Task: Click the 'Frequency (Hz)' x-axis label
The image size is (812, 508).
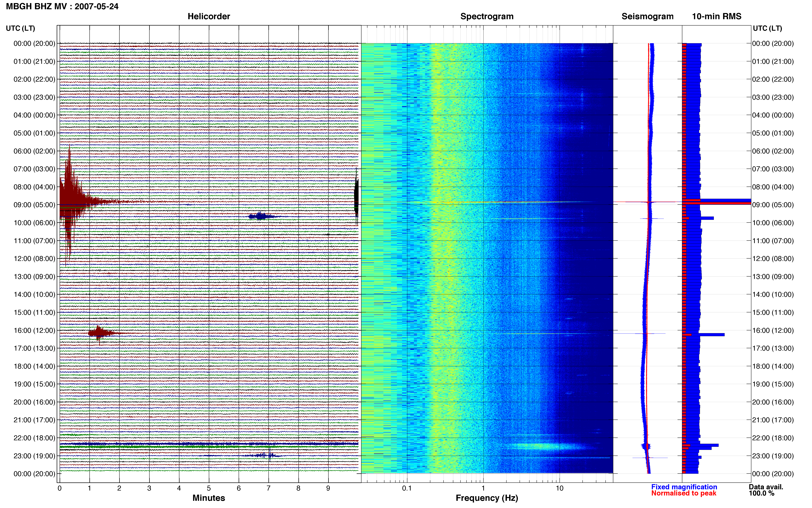Action: tap(487, 498)
